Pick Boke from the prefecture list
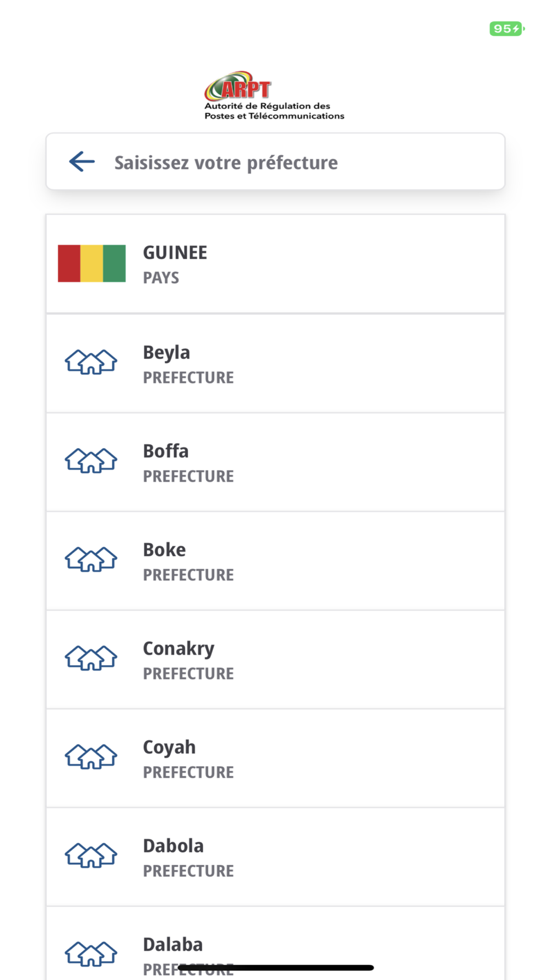 click(275, 561)
